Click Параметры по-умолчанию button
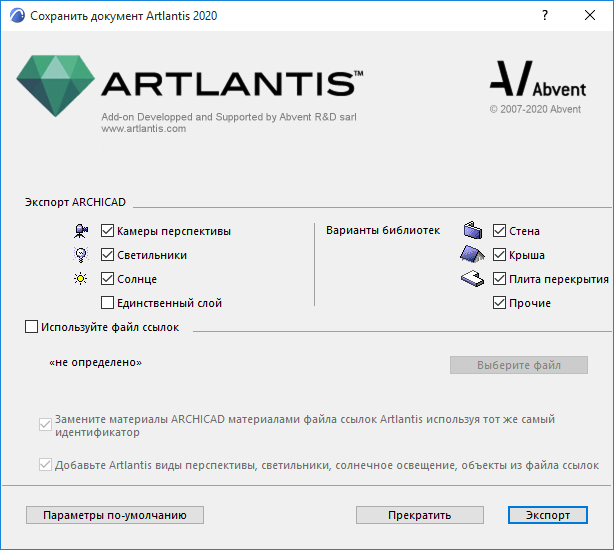This screenshot has height=550, width=614. 115,515
